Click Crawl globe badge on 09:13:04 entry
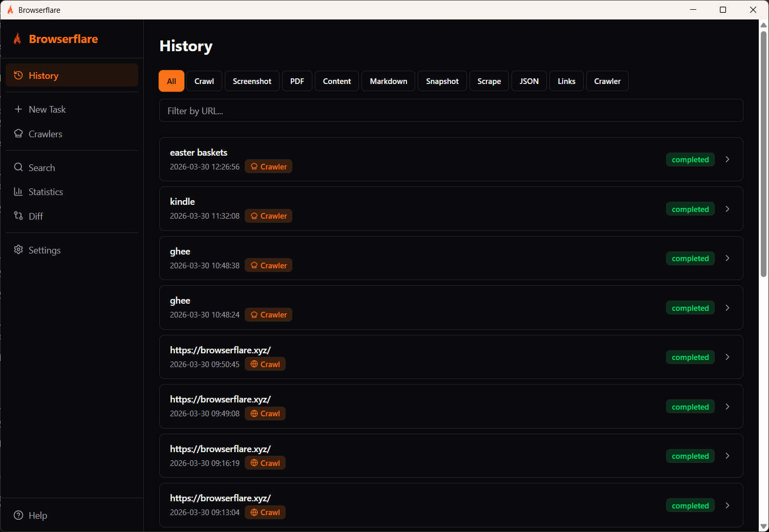The height and width of the screenshot is (532, 769). [x=265, y=512]
